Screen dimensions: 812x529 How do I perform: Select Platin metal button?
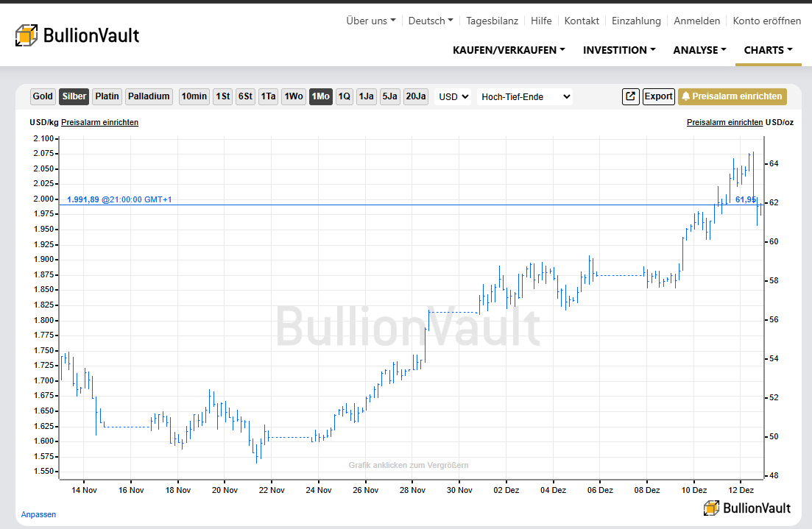pos(107,96)
